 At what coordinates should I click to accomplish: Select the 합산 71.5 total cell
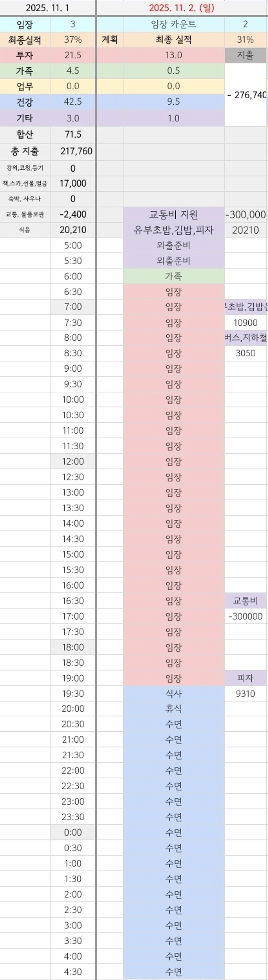coord(73,134)
